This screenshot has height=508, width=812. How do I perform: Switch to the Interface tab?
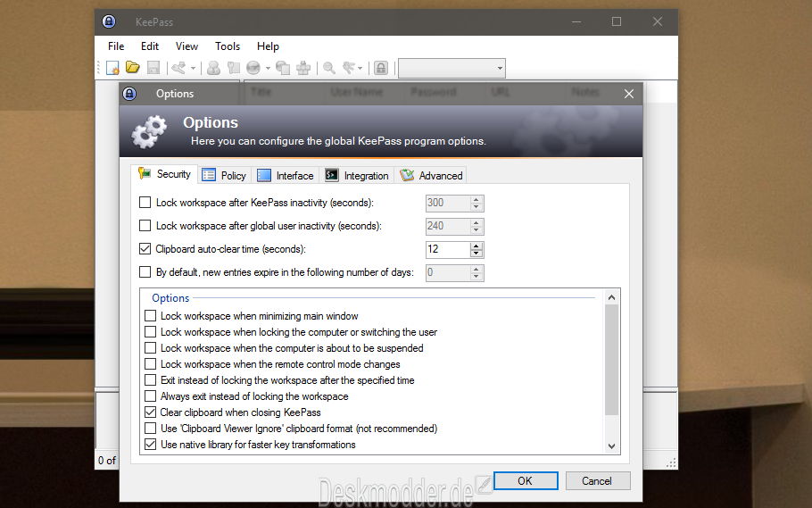(x=286, y=176)
